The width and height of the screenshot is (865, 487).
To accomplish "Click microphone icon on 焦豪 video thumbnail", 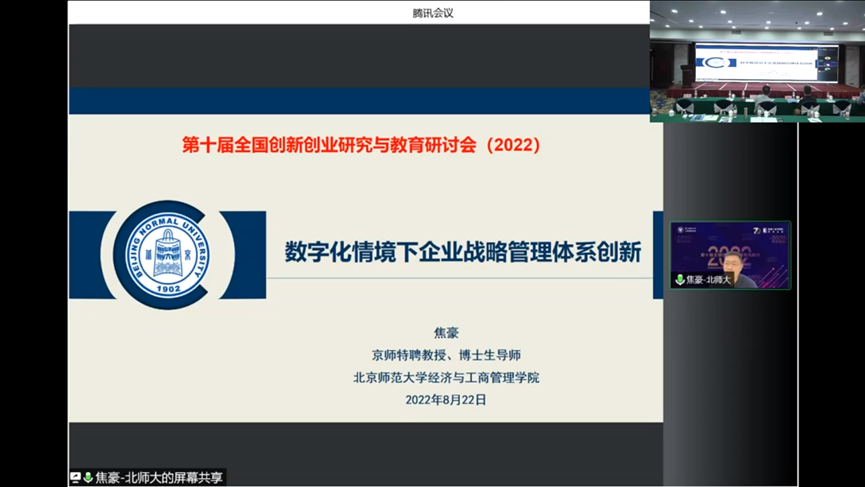I will tap(681, 280).
